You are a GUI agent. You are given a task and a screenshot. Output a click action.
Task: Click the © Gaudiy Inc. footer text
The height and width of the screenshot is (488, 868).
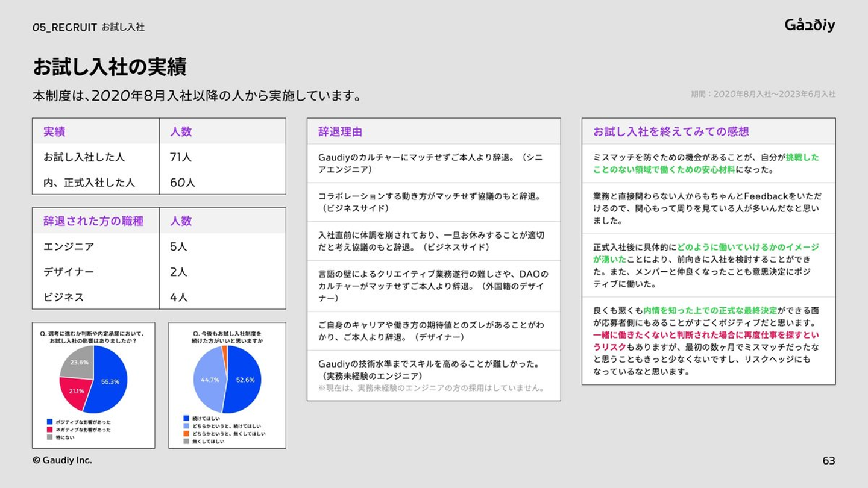63,460
